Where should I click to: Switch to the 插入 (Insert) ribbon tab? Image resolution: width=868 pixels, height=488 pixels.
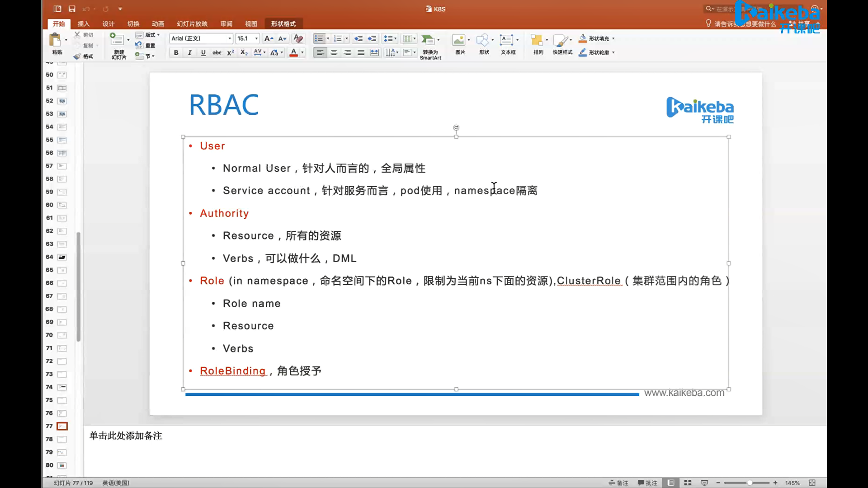[x=83, y=23]
